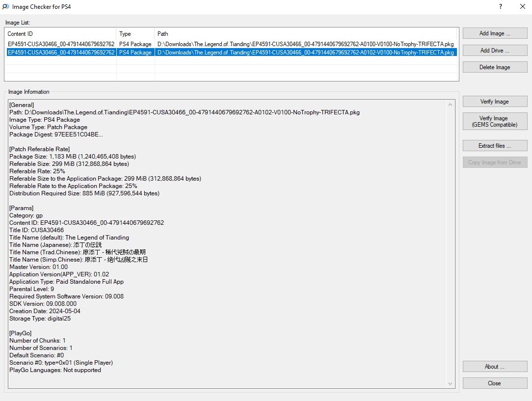Run Verify Image (GEMS Compatible)
The image size is (532, 401).
pos(495,121)
